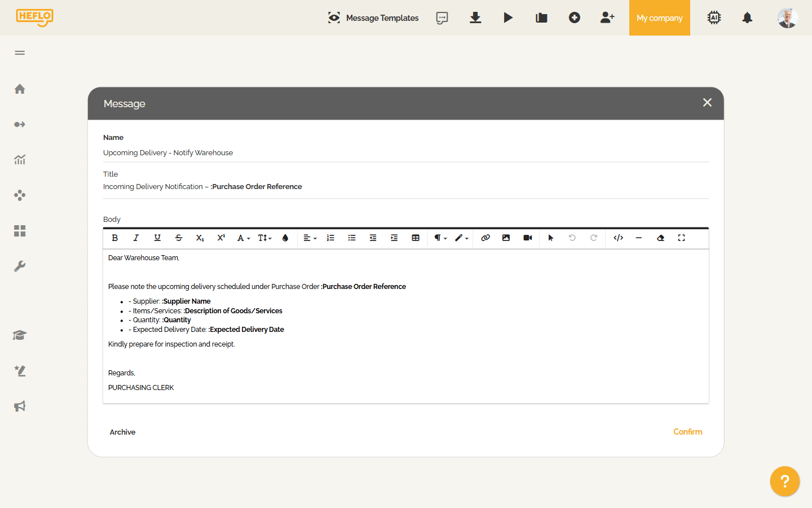
Task: Open the paragraph format dropdown
Action: [440, 238]
